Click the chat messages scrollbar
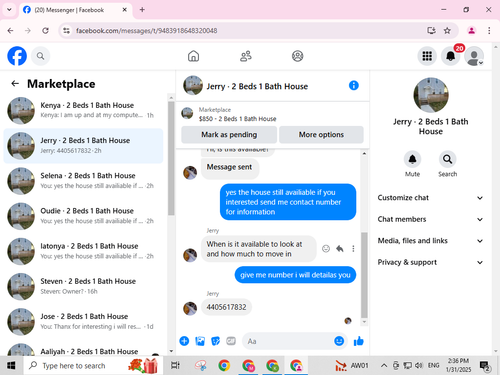 click(x=364, y=275)
